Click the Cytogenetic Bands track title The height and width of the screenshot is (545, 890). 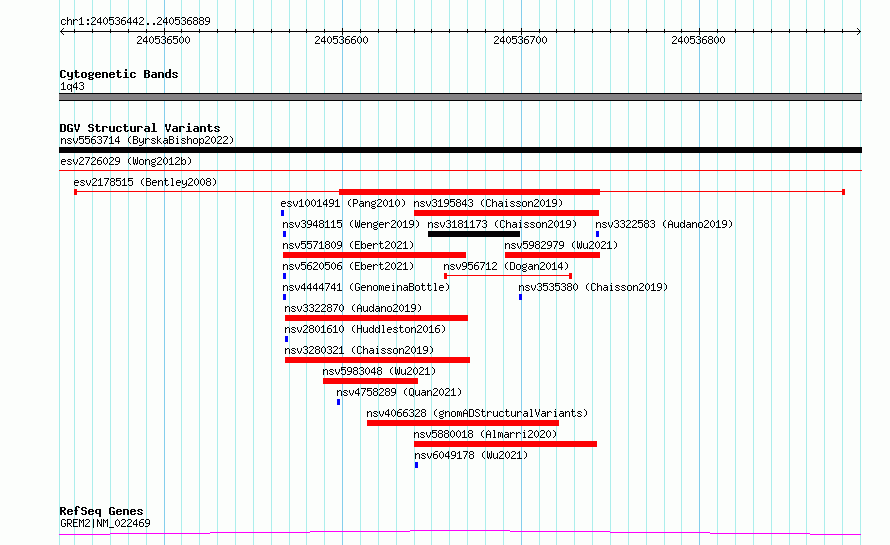click(119, 74)
